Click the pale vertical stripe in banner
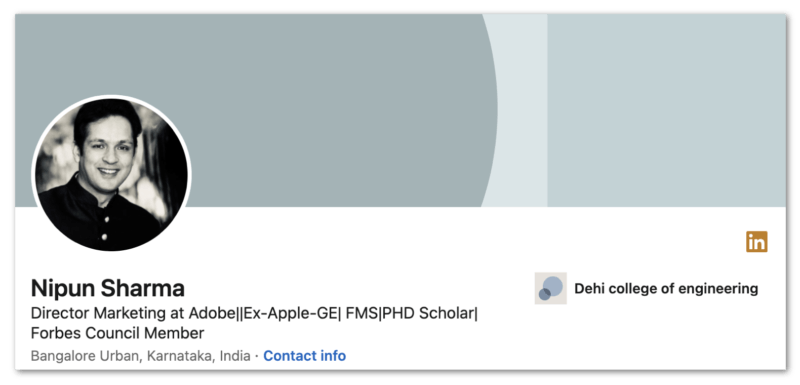This screenshot has height=385, width=800. coord(520,110)
